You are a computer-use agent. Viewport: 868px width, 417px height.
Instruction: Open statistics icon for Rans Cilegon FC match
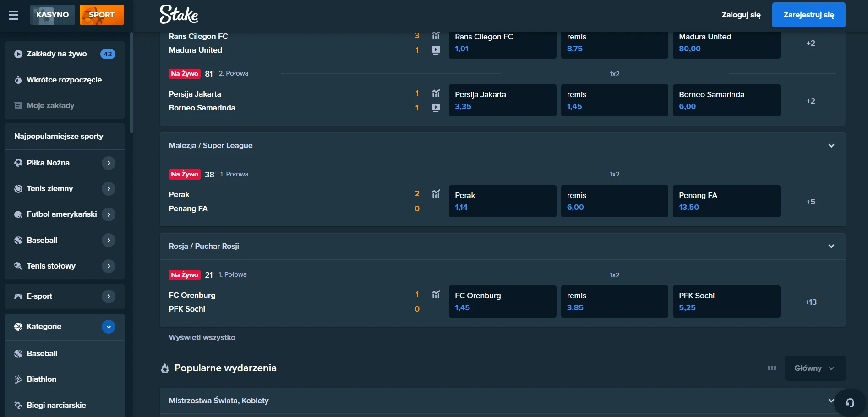pyautogui.click(x=436, y=35)
